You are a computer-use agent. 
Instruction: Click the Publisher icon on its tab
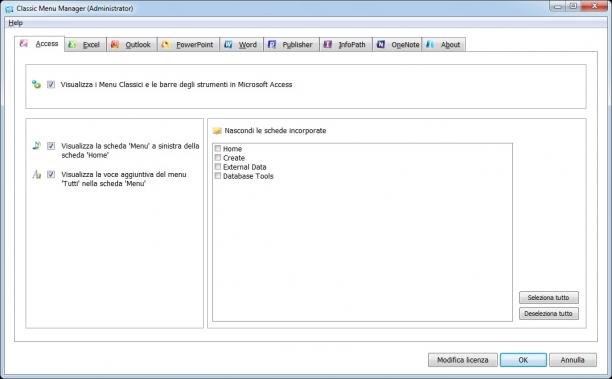coord(272,44)
